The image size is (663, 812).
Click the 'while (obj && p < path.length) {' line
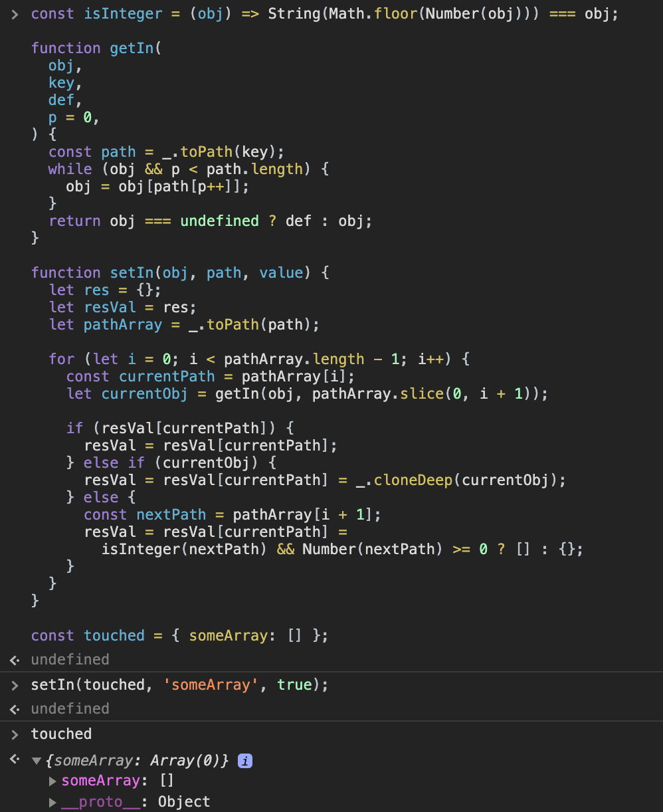coord(189,169)
